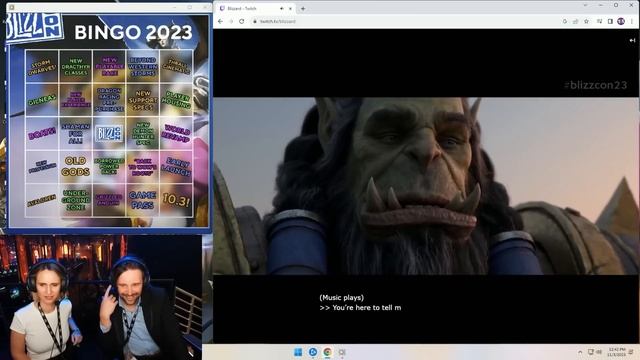
Task: Mark the Player Housing square
Action: click(x=176, y=100)
